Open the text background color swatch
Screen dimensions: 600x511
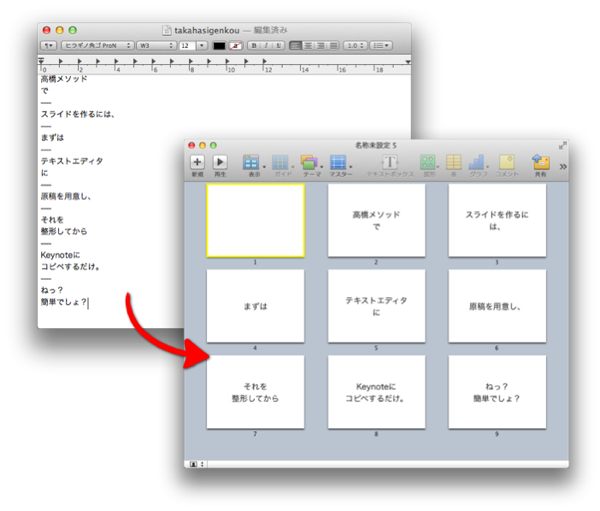pyautogui.click(x=236, y=46)
